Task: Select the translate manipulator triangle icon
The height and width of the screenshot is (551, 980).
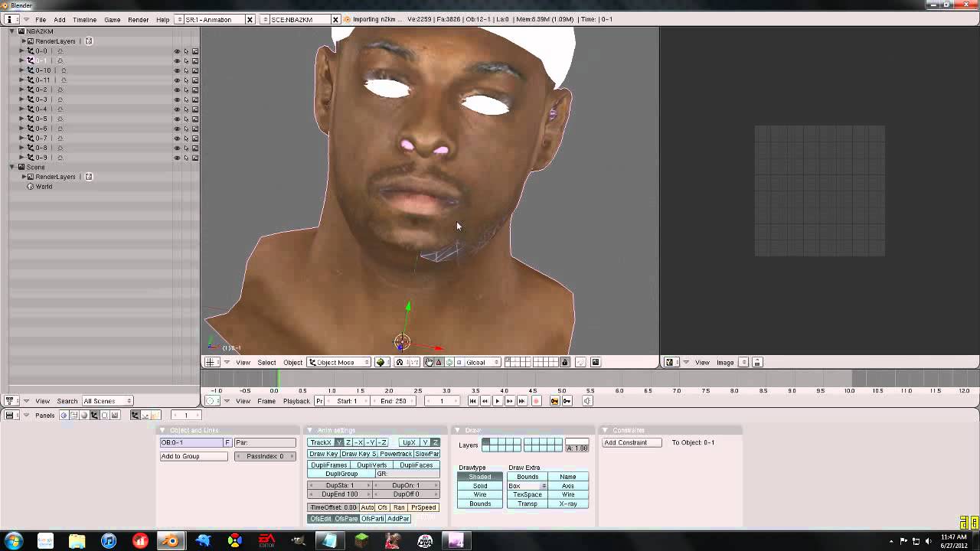Action: (439, 362)
